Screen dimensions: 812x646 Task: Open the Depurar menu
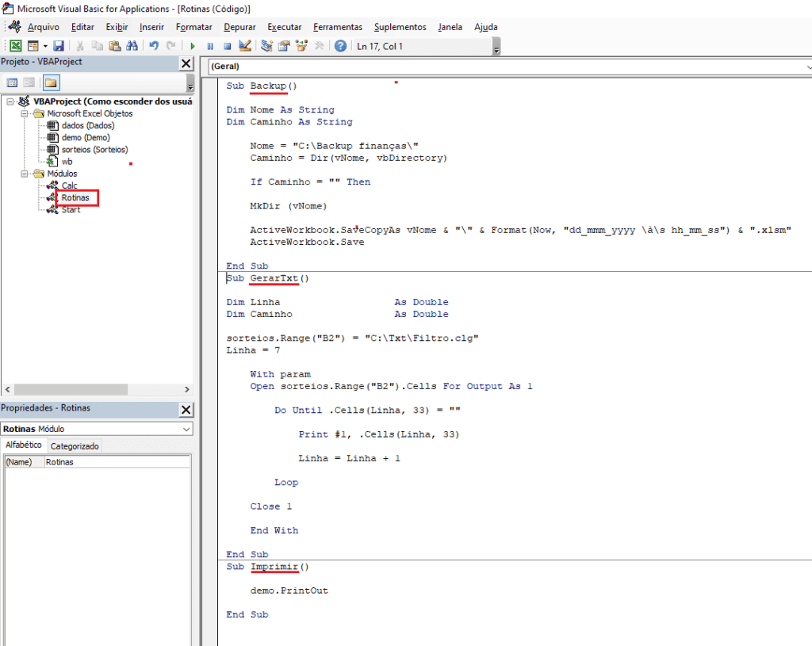(x=239, y=27)
